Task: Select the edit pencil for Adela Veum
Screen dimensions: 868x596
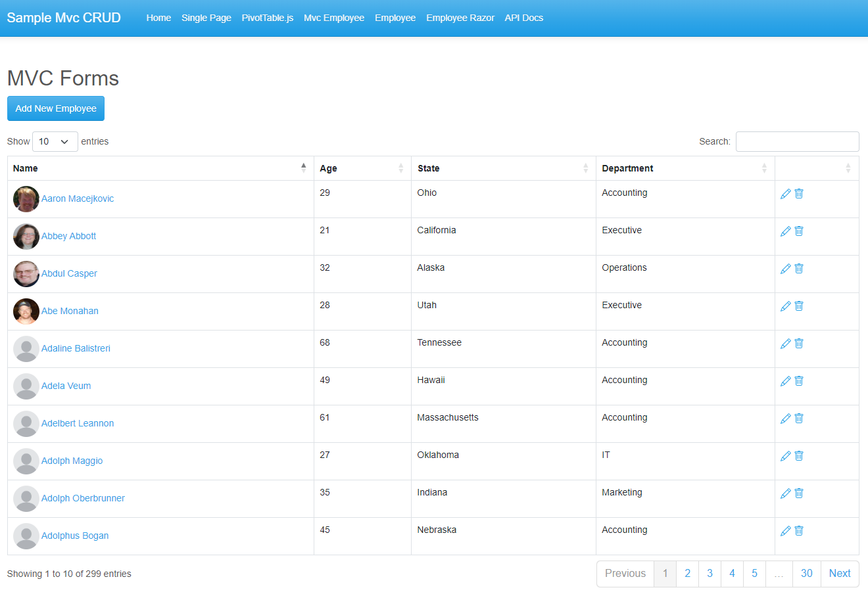Action: 785,380
